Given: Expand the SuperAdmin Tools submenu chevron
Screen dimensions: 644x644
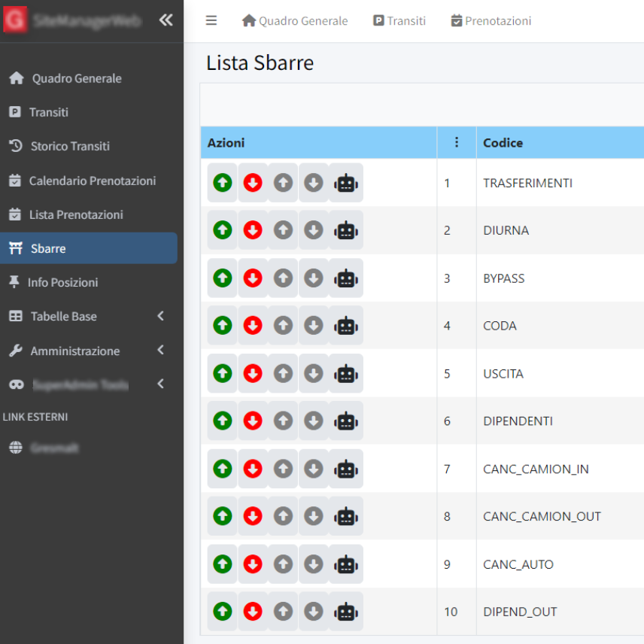Looking at the screenshot, I should point(160,384).
